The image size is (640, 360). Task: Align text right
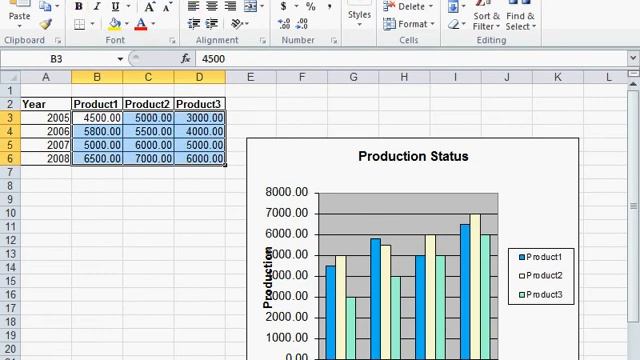point(230,6)
